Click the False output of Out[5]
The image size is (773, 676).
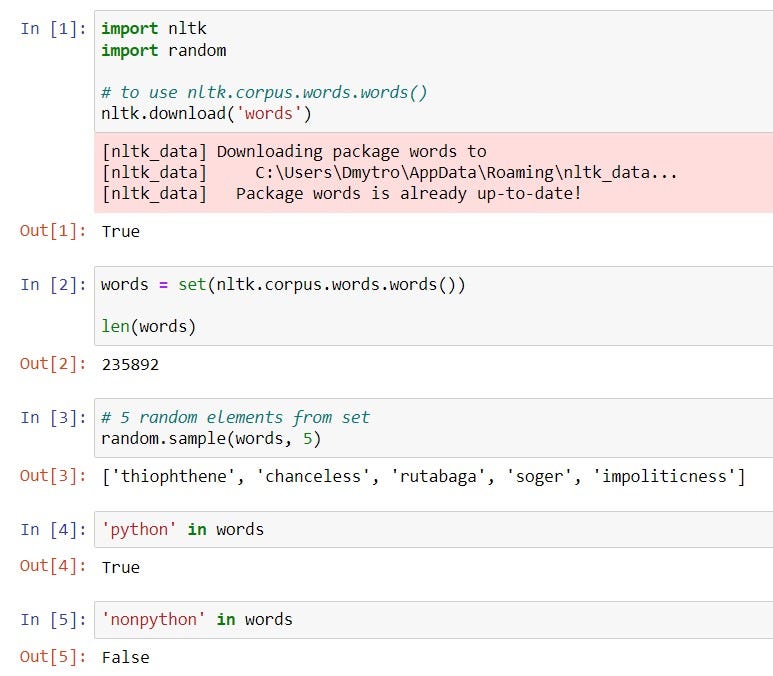[x=125, y=657]
